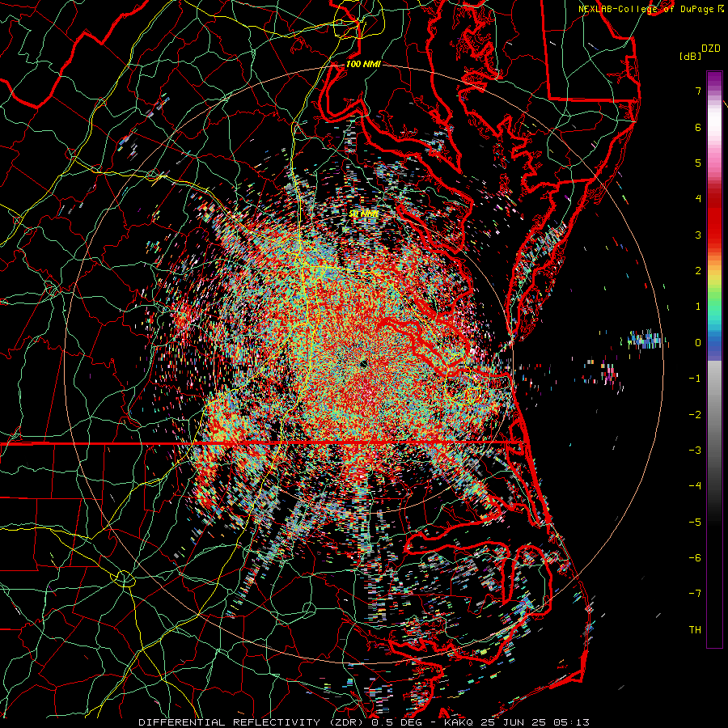Screen dimensions: 728x728
Task: Click the 25 JUN 25 05:13 timestamp
Action: pyautogui.click(x=536, y=722)
